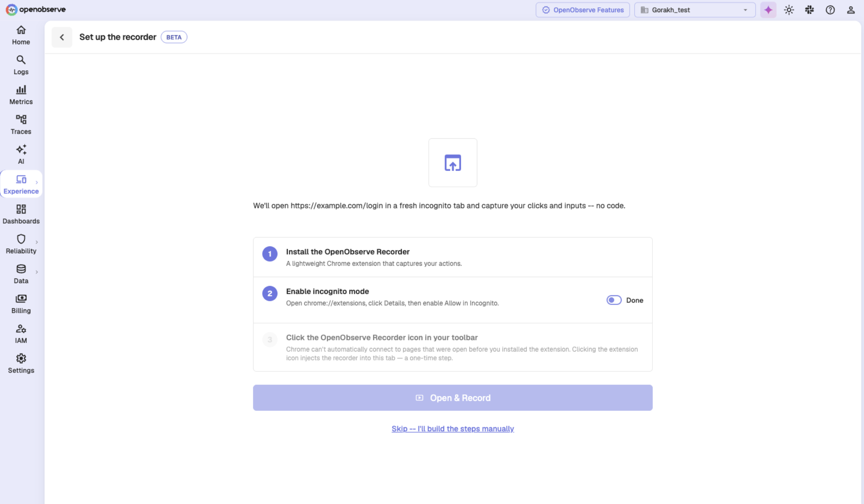The height and width of the screenshot is (504, 864).
Task: Select step 2 Enable incognito mode
Action: [453, 300]
